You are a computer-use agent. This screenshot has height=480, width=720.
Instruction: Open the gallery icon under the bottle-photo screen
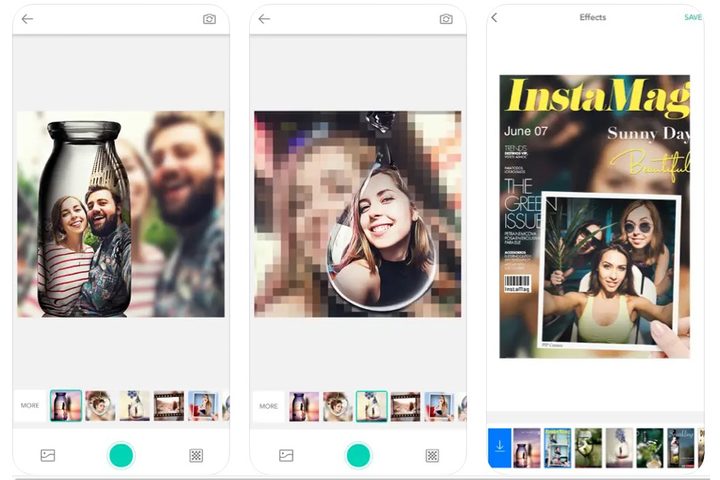pyautogui.click(x=48, y=455)
